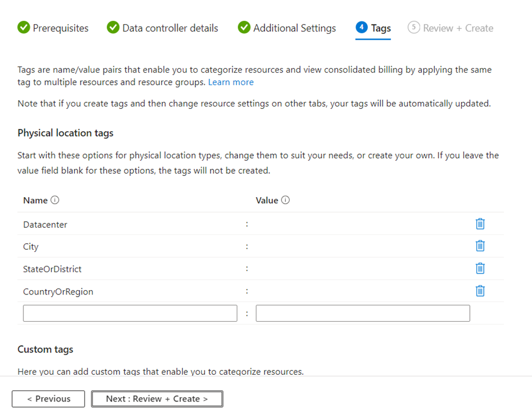This screenshot has height=413, width=532.
Task: Delete the Datacenter tag row
Action: pos(480,224)
